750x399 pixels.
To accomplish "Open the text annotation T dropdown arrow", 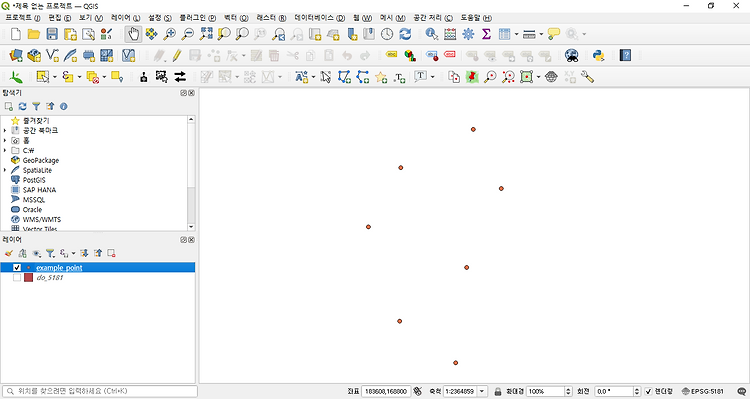I will pyautogui.click(x=432, y=77).
